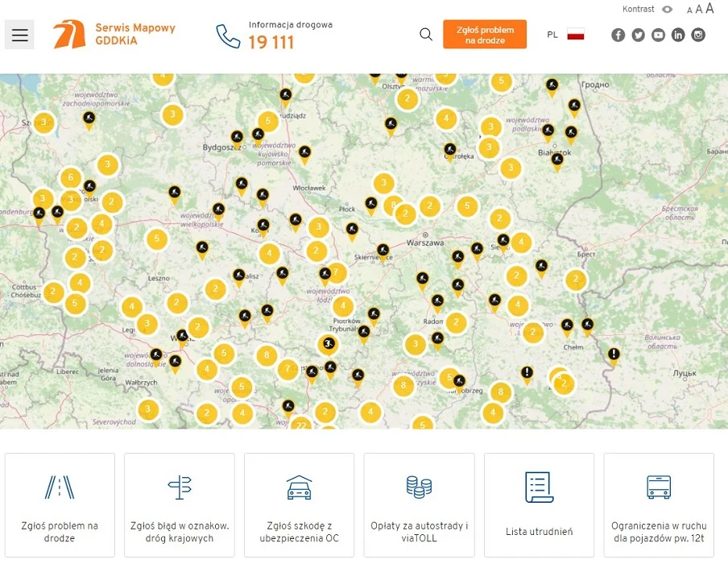
Task: Toggle the Kontrast eye switch
Action: coord(668,9)
